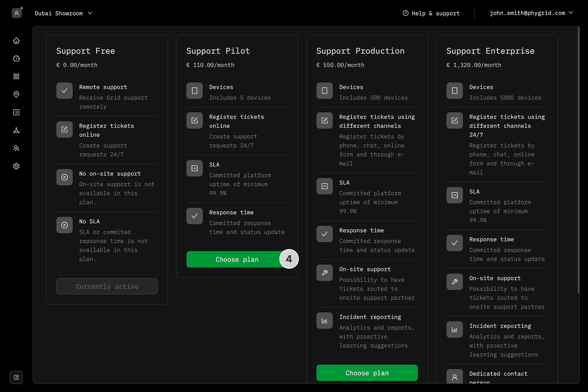This screenshot has height=392, width=588.
Task: Expand the Dubai Showroom dropdown
Action: click(63, 13)
